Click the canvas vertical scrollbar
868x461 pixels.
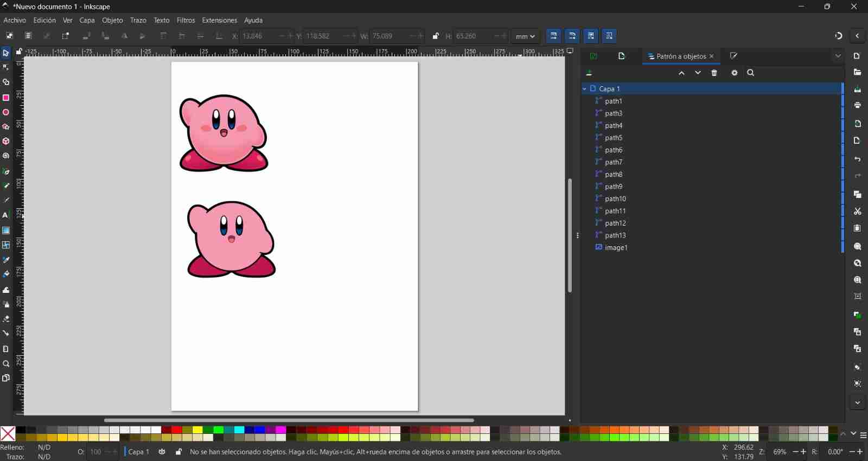(570, 235)
